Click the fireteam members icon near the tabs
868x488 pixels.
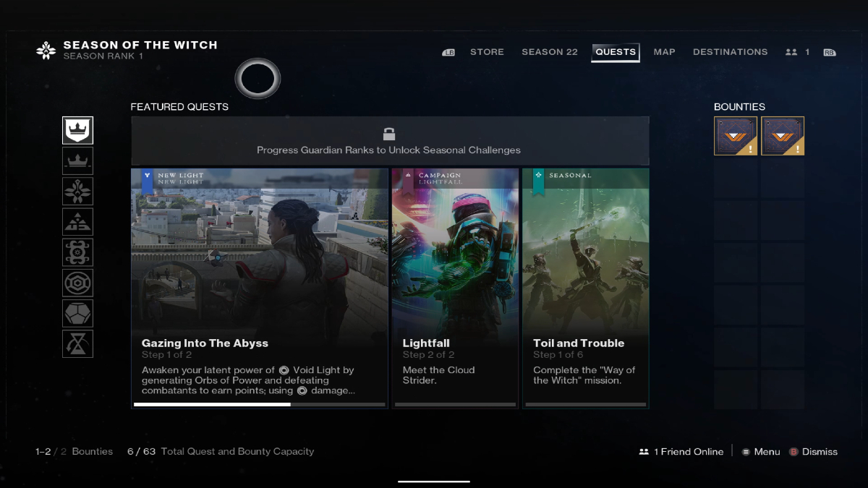790,51
